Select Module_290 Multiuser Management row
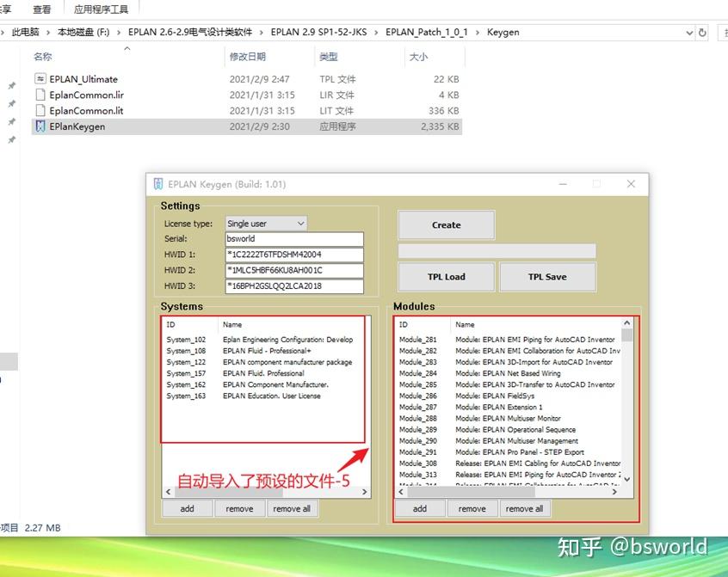This screenshot has width=728, height=577. (509, 441)
